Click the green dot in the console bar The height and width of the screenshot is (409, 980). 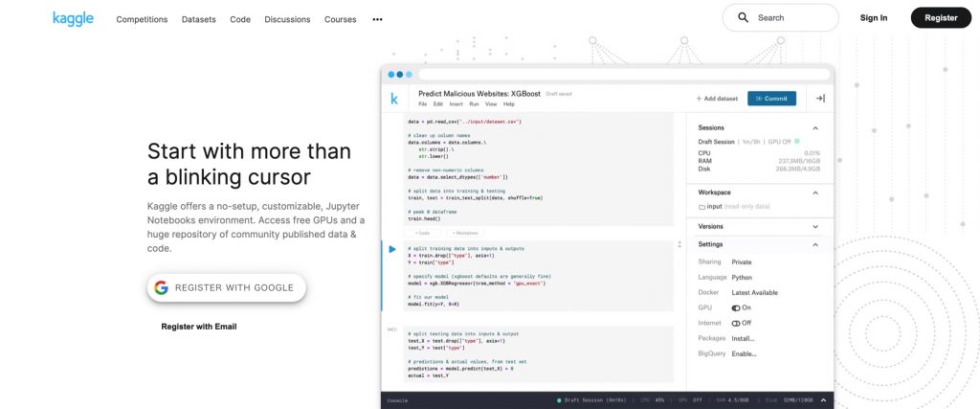pyautogui.click(x=559, y=400)
